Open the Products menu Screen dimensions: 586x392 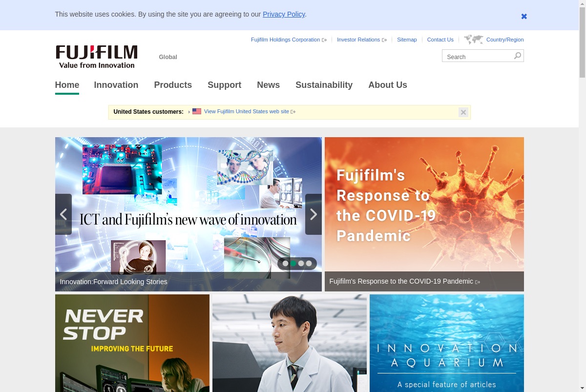(x=173, y=85)
